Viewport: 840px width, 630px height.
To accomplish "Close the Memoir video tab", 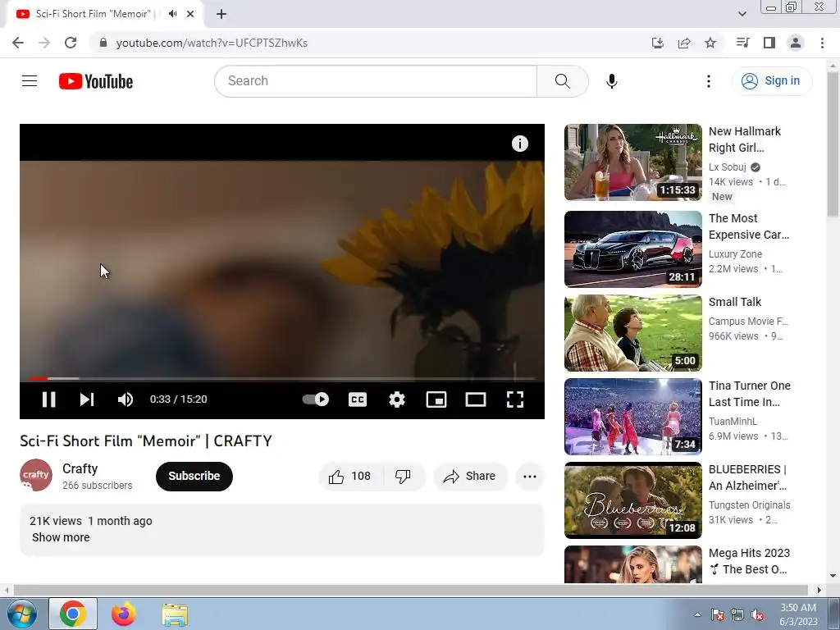I will pos(190,14).
